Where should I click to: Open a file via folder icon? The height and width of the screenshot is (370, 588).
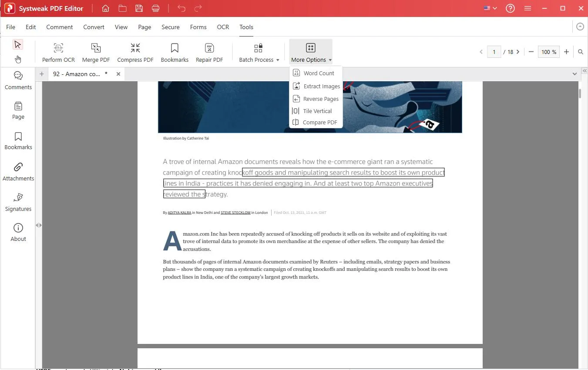[x=122, y=8]
